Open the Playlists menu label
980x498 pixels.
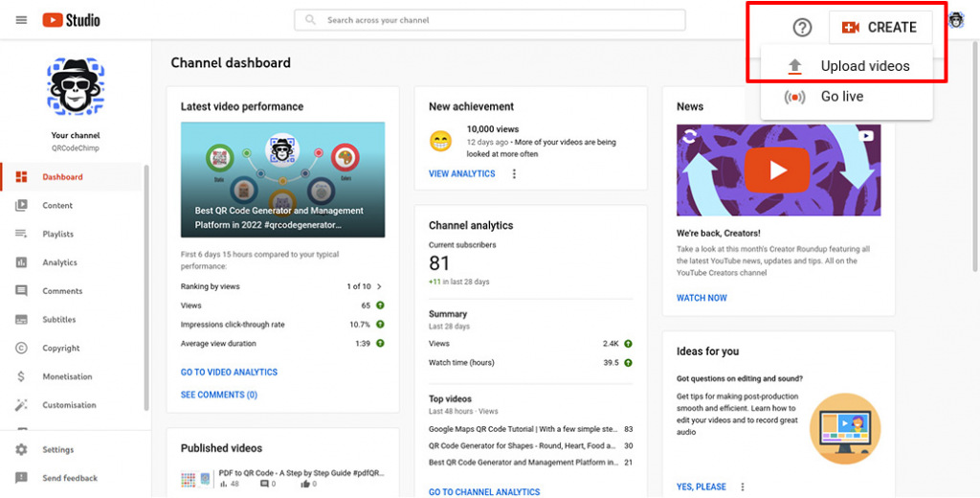tap(58, 234)
